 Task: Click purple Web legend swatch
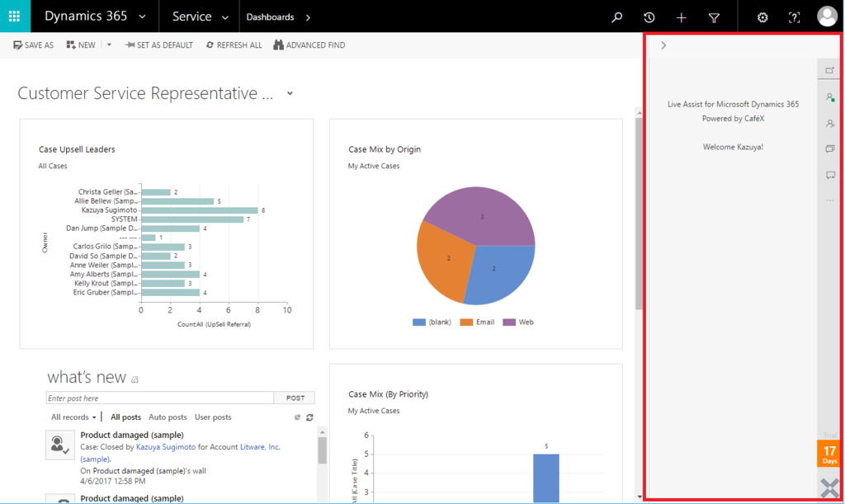pos(508,322)
